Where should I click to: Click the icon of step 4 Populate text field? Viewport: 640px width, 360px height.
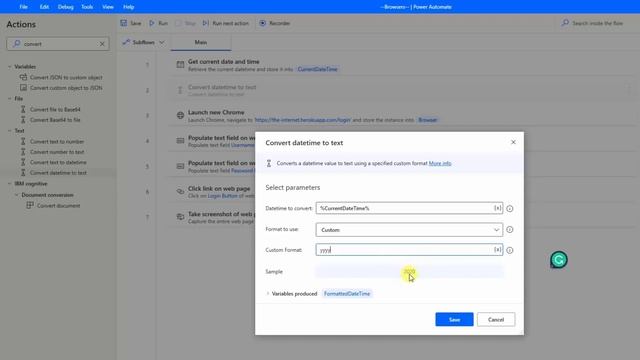click(x=180, y=141)
